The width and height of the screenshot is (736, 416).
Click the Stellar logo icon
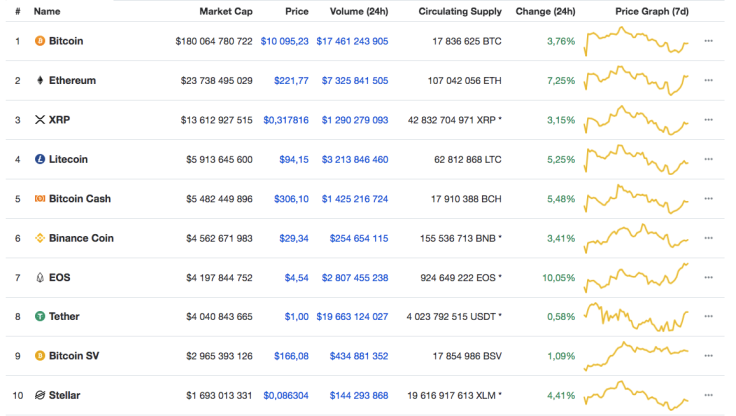point(40,395)
